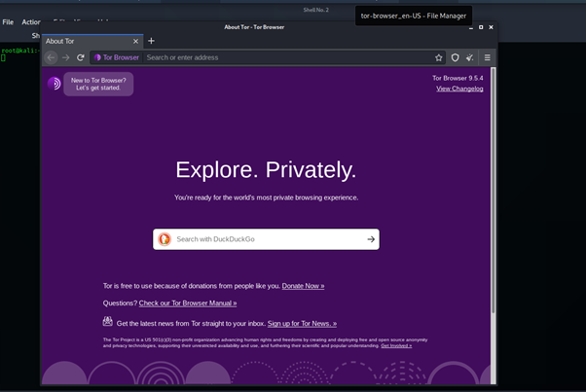Reload the current page
This screenshot has width=586, height=392.
click(x=81, y=57)
